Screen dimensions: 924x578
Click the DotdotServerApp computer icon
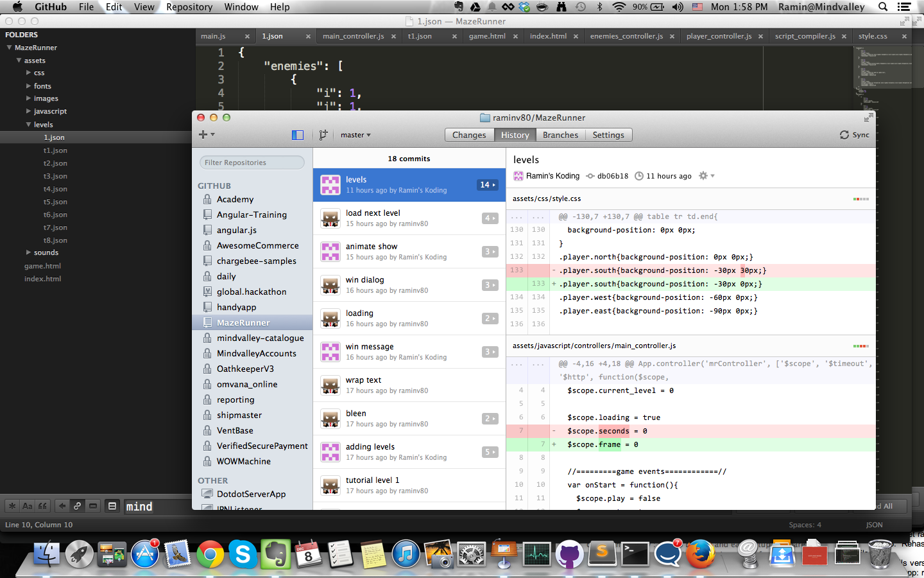pyautogui.click(x=207, y=494)
